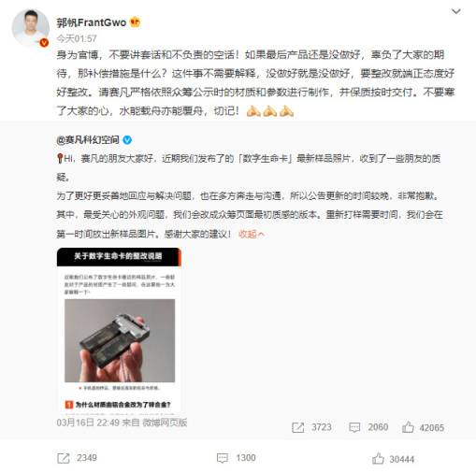The height and width of the screenshot is (473, 476).
Task: Click the red pin emoji before Hi
Action: 60,158
